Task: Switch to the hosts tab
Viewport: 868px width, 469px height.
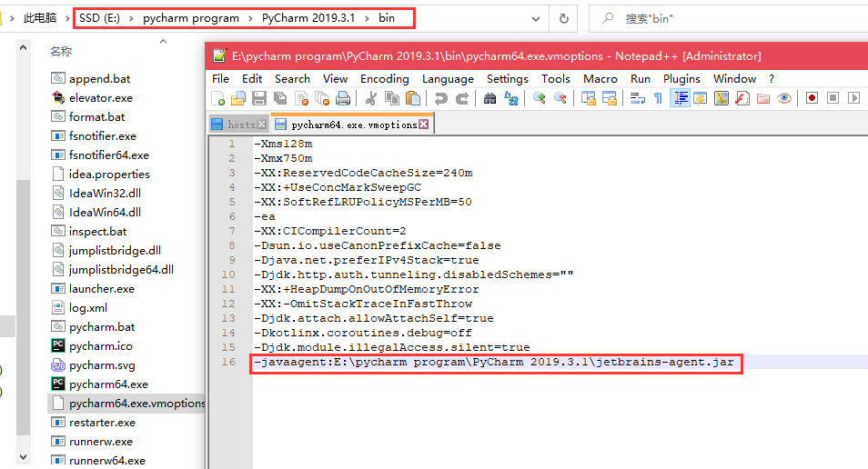Action: [x=241, y=125]
